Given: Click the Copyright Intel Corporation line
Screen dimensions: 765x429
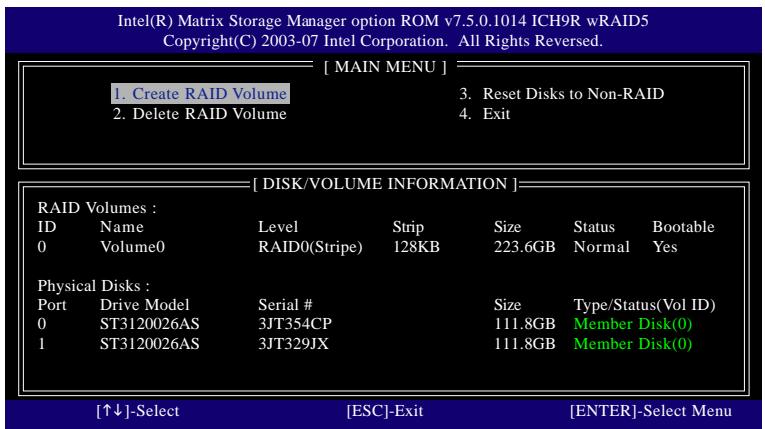Looking at the screenshot, I should (x=383, y=41).
